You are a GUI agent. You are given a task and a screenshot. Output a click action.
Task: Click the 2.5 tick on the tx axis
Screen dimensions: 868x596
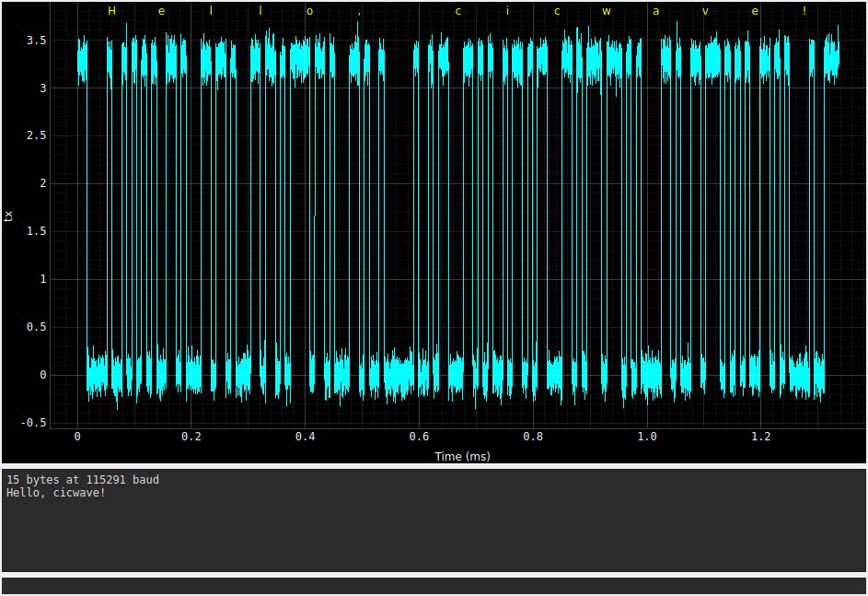(x=37, y=135)
